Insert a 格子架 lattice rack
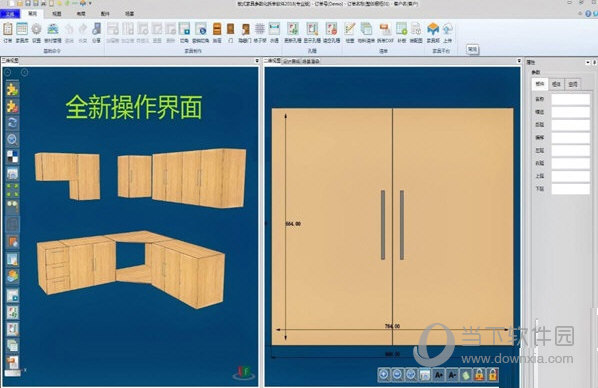 260,32
